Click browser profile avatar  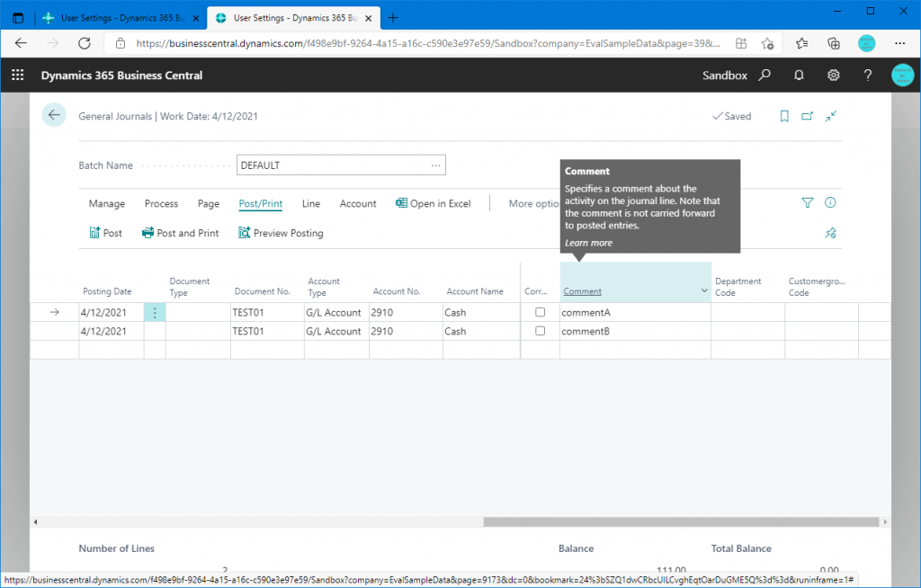(866, 43)
